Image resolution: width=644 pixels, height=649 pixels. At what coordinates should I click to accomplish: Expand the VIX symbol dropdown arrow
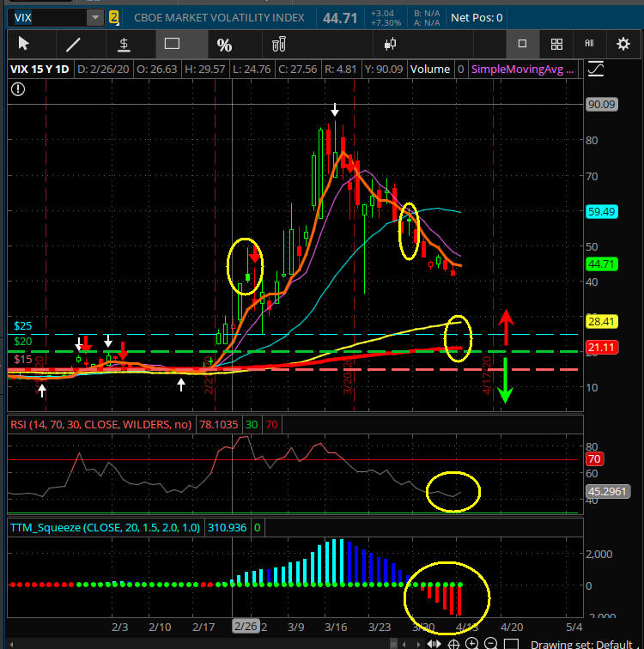[94, 17]
